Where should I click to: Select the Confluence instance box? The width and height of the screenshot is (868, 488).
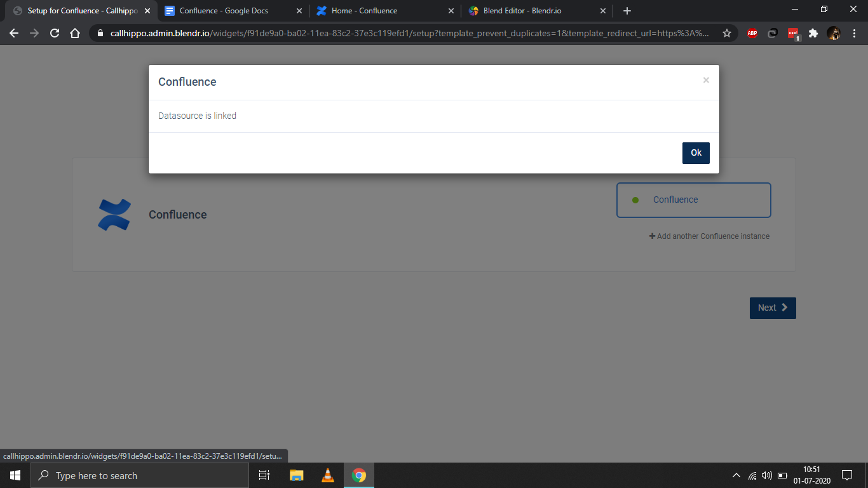pyautogui.click(x=693, y=200)
